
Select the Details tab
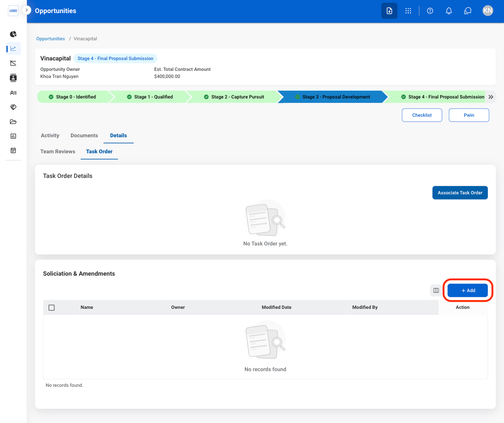pos(118,136)
